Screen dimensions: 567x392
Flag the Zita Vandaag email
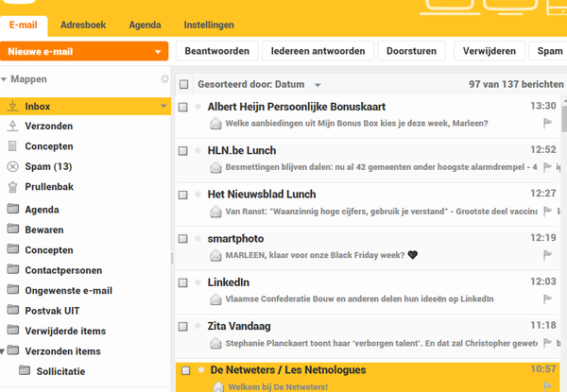click(547, 343)
